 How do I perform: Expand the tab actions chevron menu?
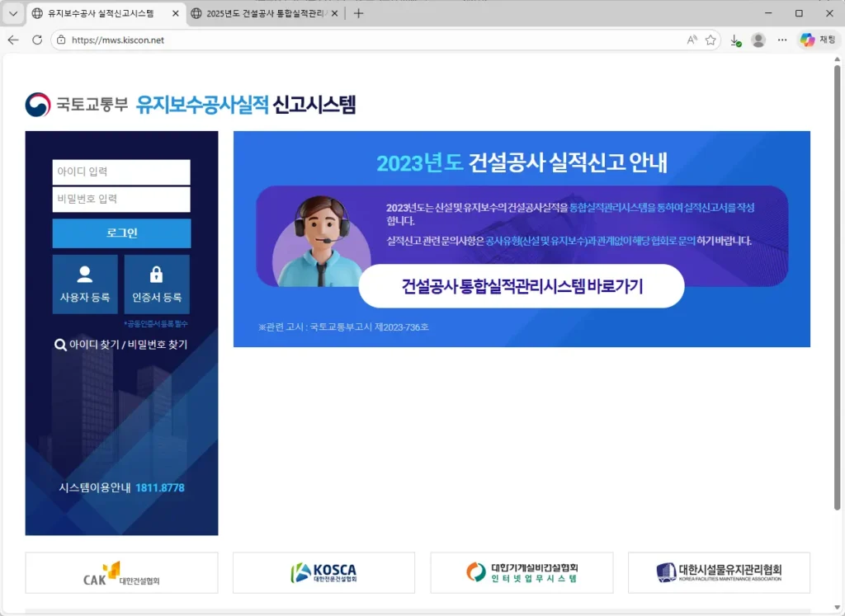coord(12,13)
